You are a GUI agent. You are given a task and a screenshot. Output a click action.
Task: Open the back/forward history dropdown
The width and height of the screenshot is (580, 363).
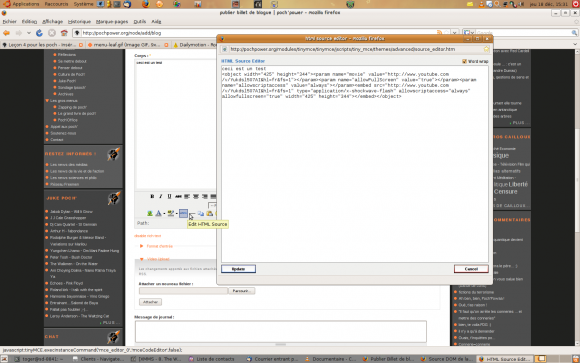(x=28, y=33)
